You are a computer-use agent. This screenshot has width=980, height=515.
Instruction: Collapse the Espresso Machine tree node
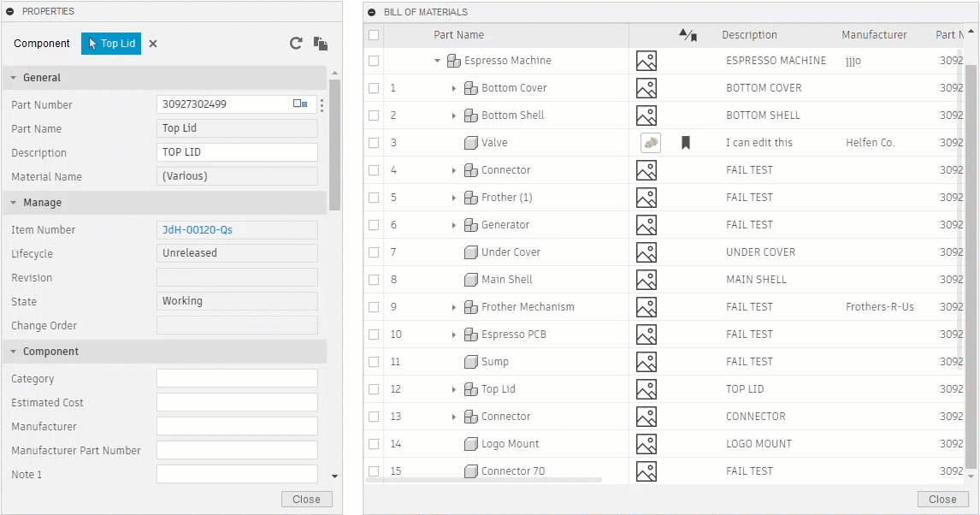coord(438,61)
